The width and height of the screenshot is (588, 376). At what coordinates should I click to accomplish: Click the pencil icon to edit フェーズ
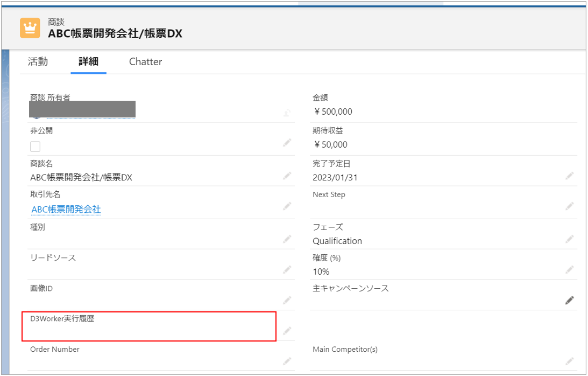coord(570,239)
